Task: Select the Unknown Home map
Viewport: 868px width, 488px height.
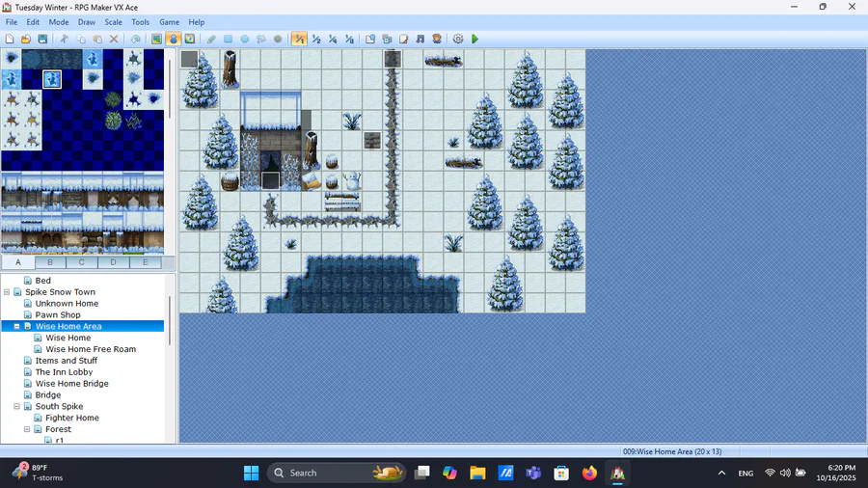Action: 67,303
